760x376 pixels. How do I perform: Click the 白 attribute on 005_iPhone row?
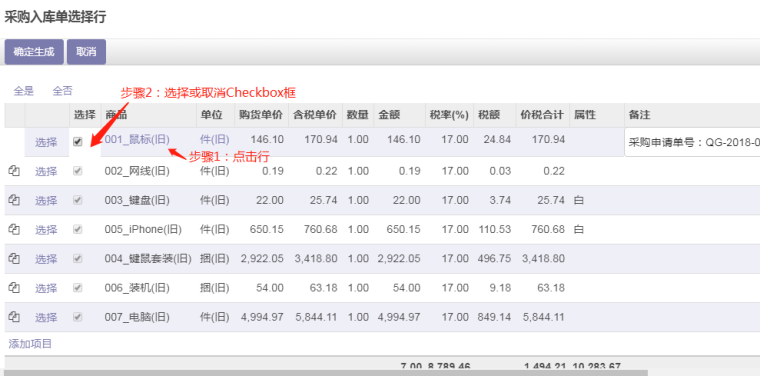coord(579,229)
